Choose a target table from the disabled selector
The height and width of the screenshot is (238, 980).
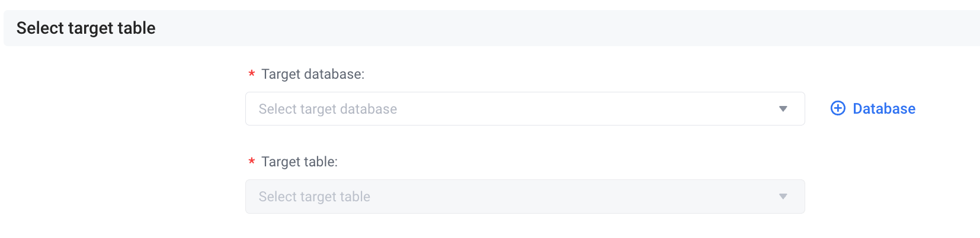525,197
